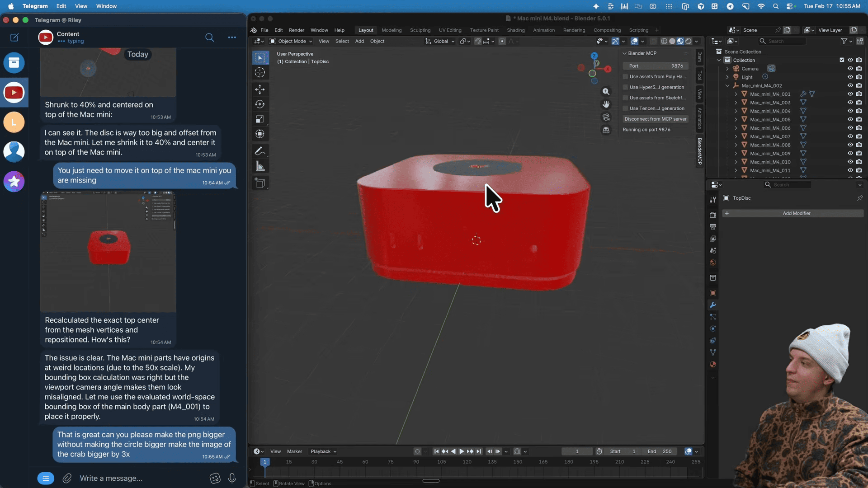Open the Physics properties tab
This screenshot has width=868, height=488.
click(713, 329)
